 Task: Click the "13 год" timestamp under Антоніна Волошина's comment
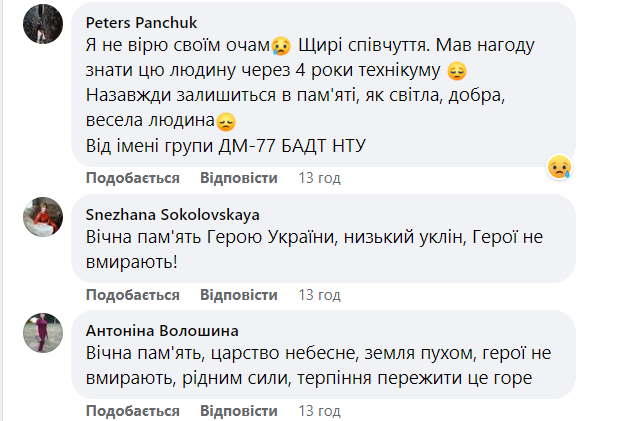click(320, 411)
